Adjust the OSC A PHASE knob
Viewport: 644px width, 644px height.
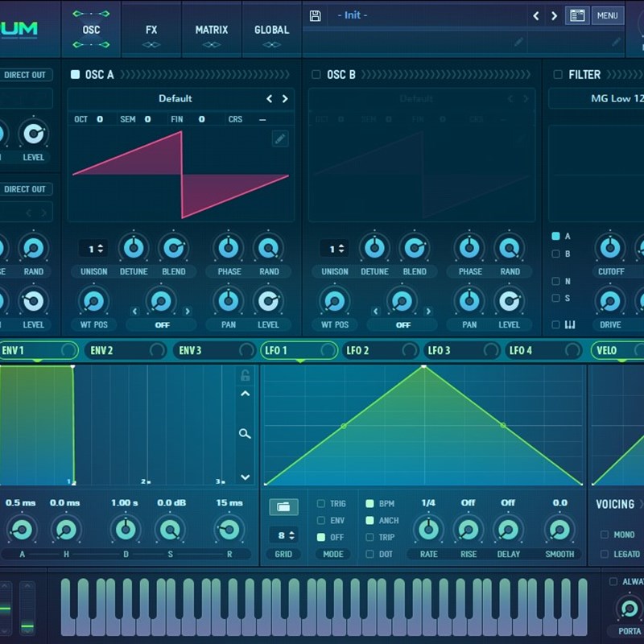(x=229, y=248)
